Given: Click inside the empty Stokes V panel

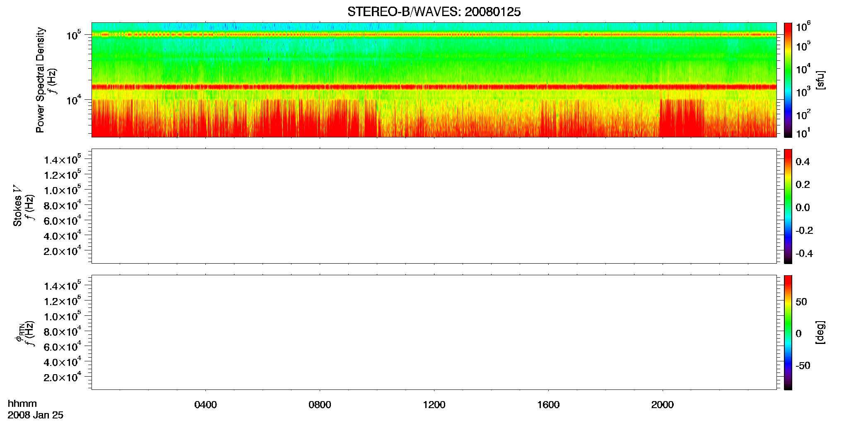Looking at the screenshot, I should (434, 206).
